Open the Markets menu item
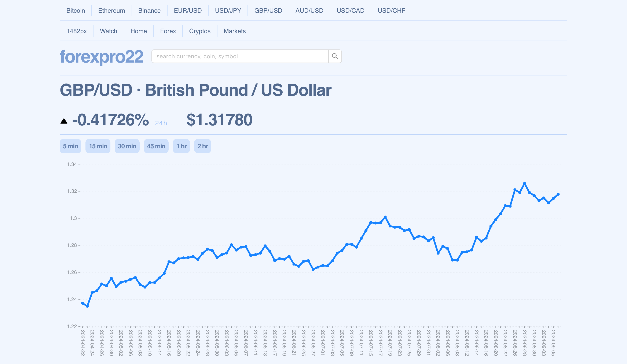This screenshot has height=364, width=627. [235, 31]
